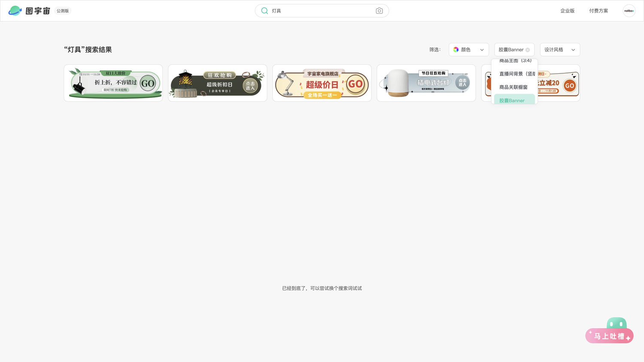The height and width of the screenshot is (362, 644).
Task: Open image search via camera icon
Action: click(379, 11)
